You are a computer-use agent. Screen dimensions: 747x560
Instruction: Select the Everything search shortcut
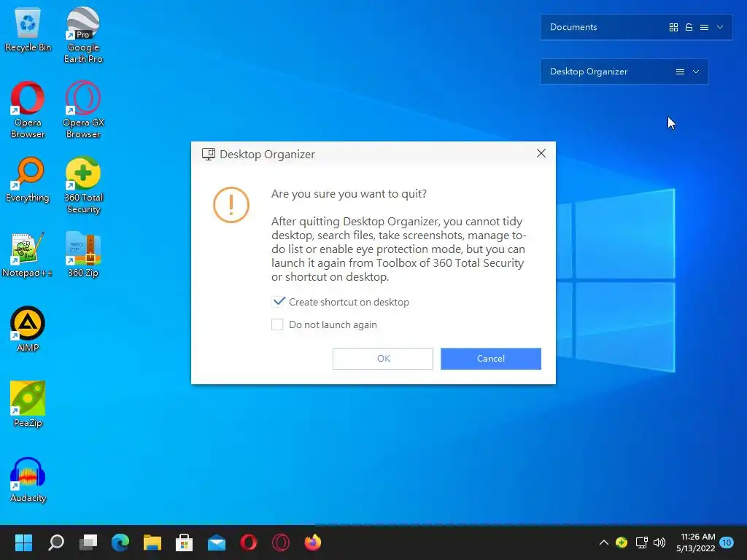coord(28,179)
